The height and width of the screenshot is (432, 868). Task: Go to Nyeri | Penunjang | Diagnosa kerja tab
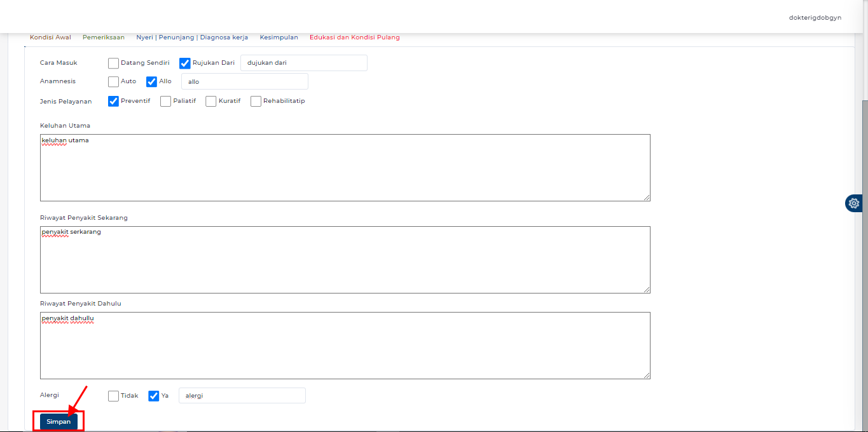[x=192, y=37]
